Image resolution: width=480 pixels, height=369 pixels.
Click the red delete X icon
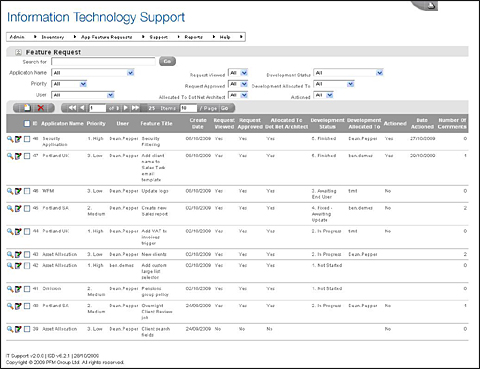pos(41,108)
